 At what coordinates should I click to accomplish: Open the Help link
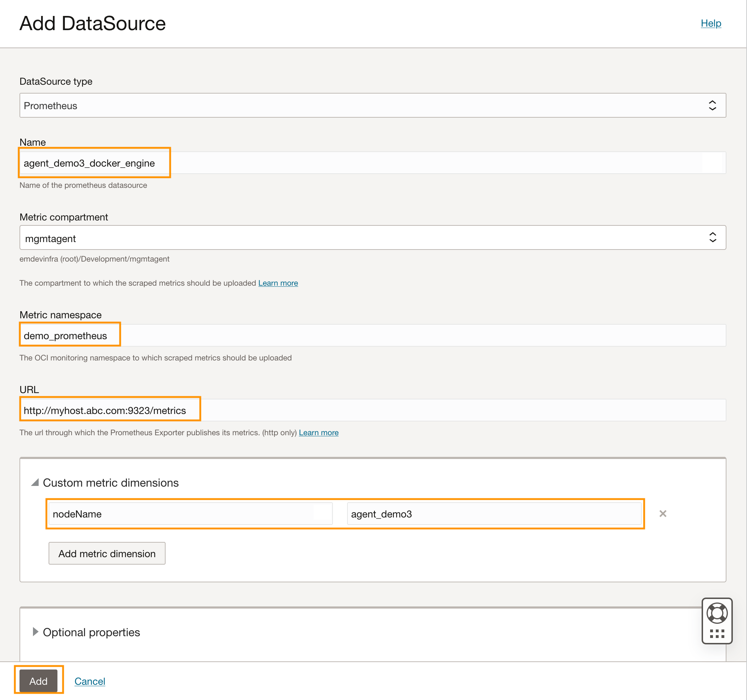(x=710, y=23)
